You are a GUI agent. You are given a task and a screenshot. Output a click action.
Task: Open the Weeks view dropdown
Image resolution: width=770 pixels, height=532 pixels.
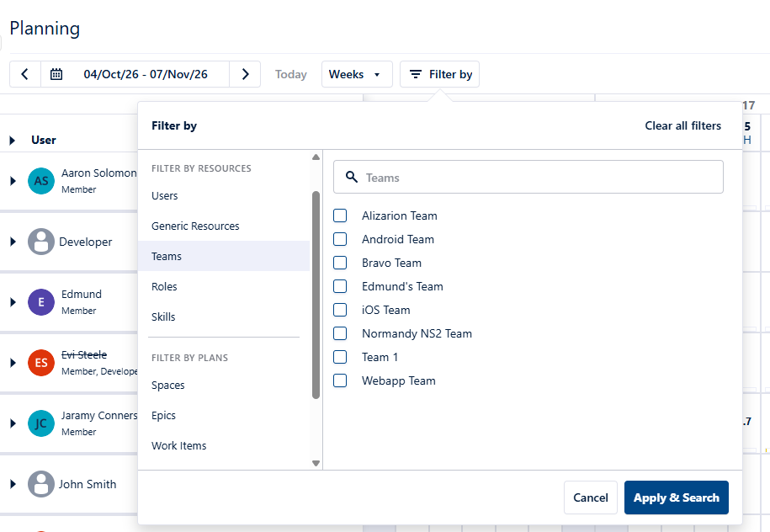click(x=357, y=74)
